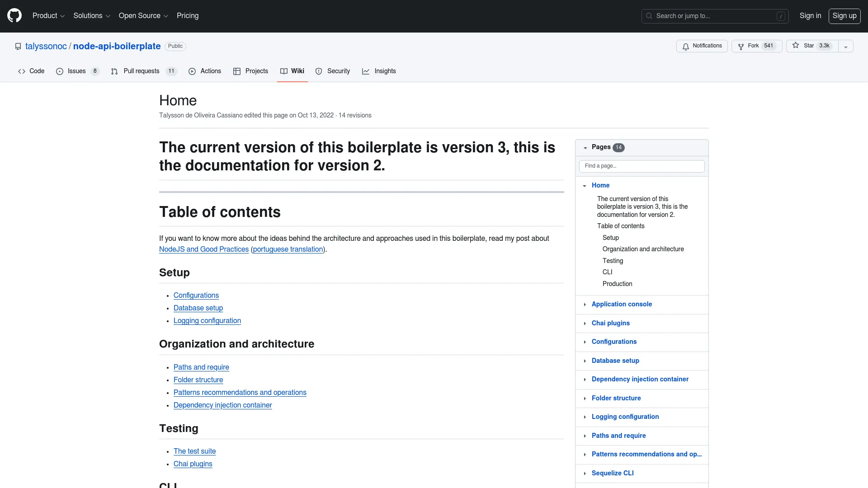
Task: Collapse the Pages panel
Action: [585, 148]
